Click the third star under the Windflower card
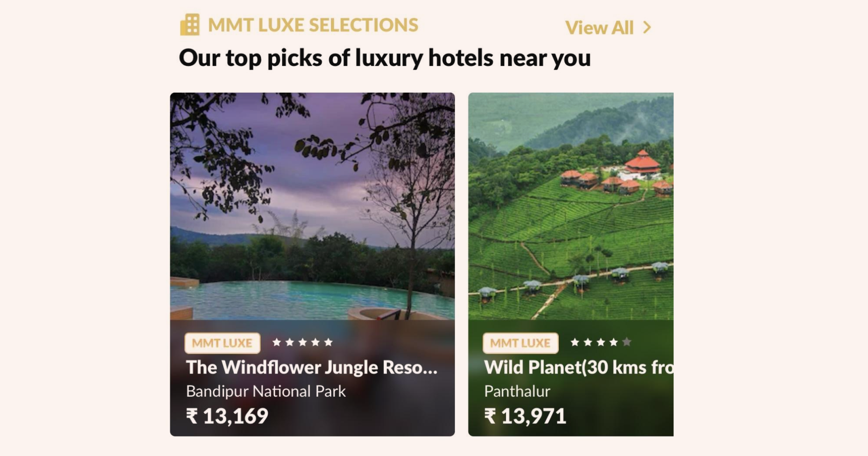The height and width of the screenshot is (456, 868). coord(302,342)
